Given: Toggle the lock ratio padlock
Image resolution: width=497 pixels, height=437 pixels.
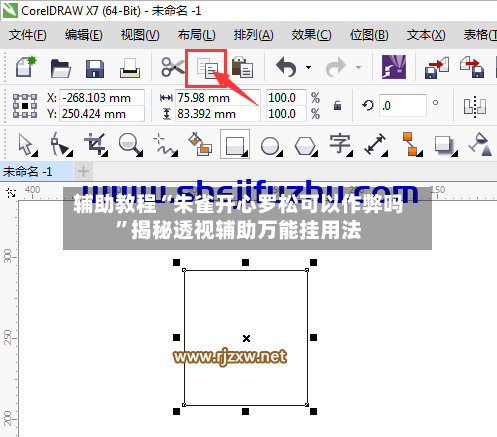Looking at the screenshot, I should coord(337,106).
